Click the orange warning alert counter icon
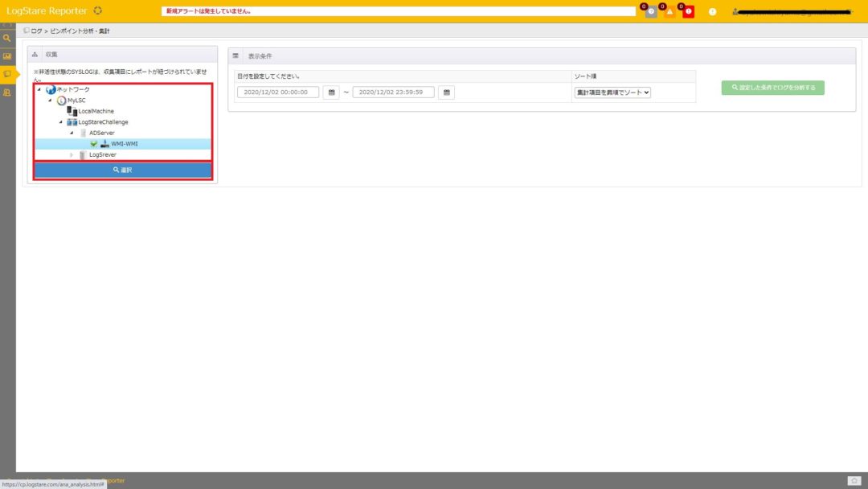Image resolution: width=868 pixels, height=489 pixels. (x=669, y=11)
